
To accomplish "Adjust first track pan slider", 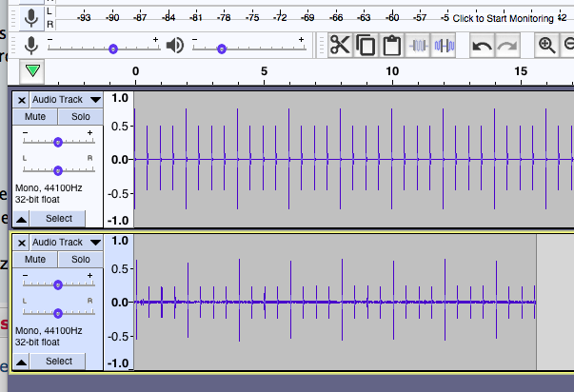I will click(x=58, y=170).
